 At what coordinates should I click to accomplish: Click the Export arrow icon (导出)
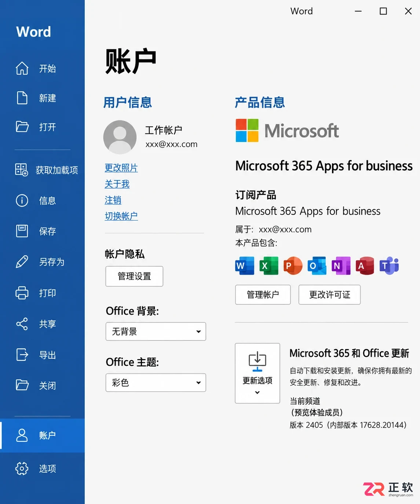point(22,355)
